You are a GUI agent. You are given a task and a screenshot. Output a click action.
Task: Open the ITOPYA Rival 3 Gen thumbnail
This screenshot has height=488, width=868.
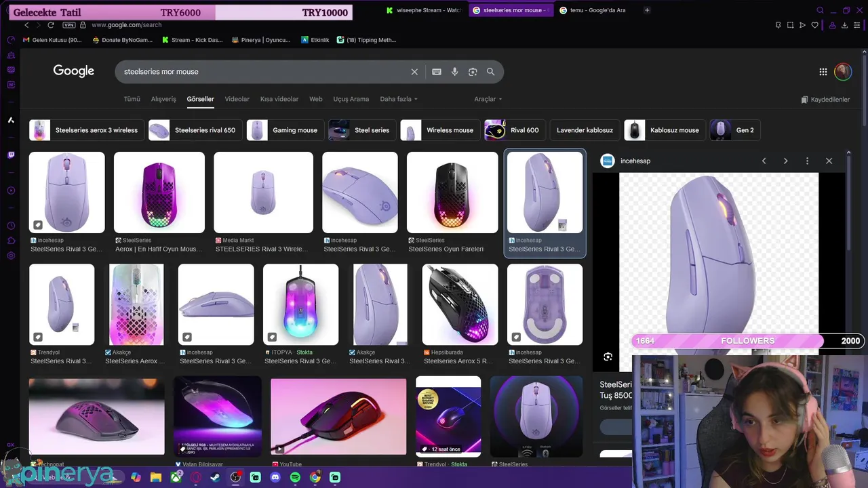click(300, 304)
